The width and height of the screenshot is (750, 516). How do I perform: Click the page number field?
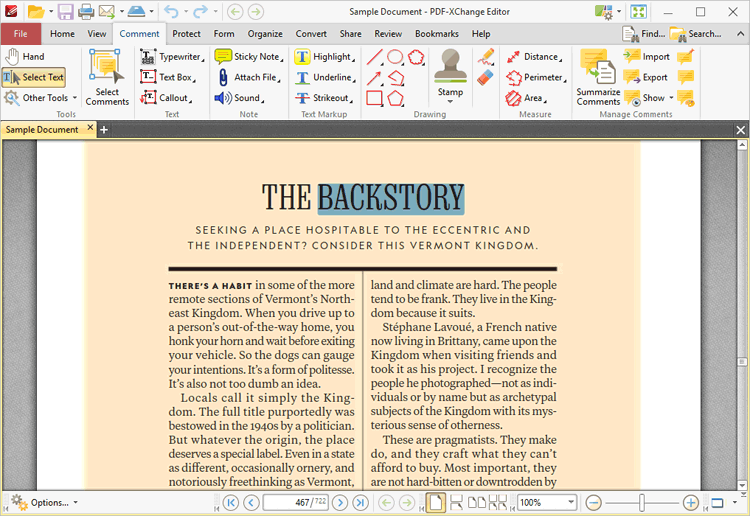point(296,503)
